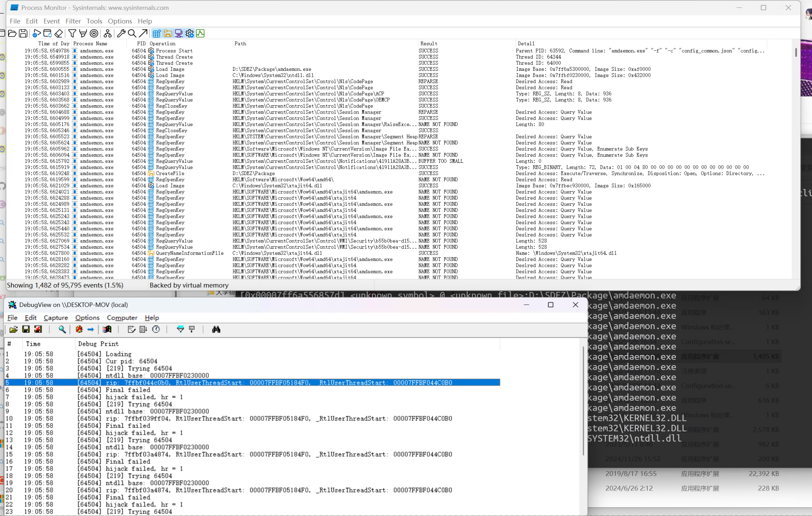Viewport: 812px width, 516px height.
Task: Open DebugView File menu
Action: [x=12, y=317]
